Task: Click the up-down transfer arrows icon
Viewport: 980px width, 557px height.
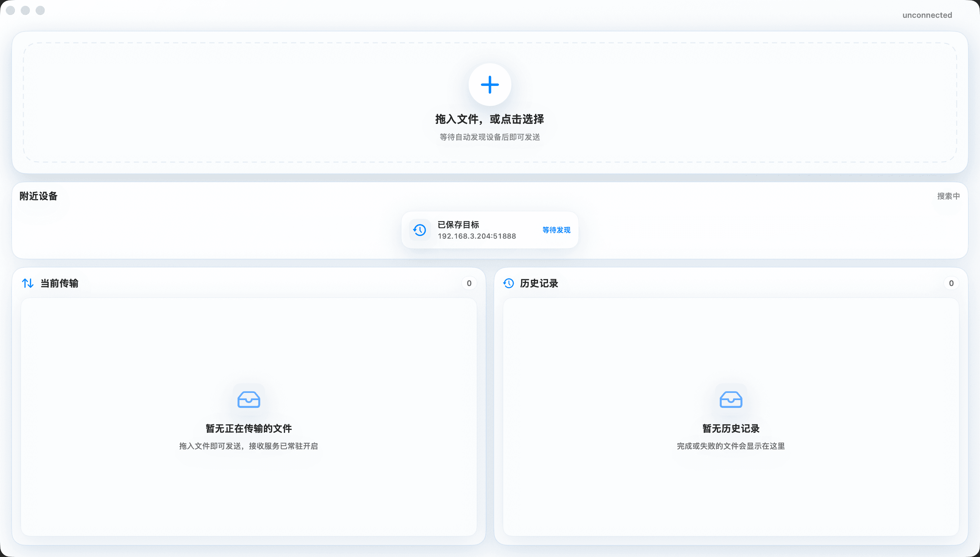Action: coord(28,283)
